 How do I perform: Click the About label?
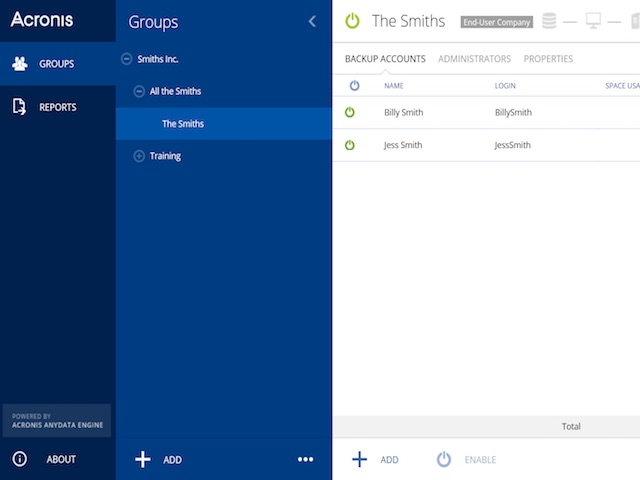coord(61,460)
